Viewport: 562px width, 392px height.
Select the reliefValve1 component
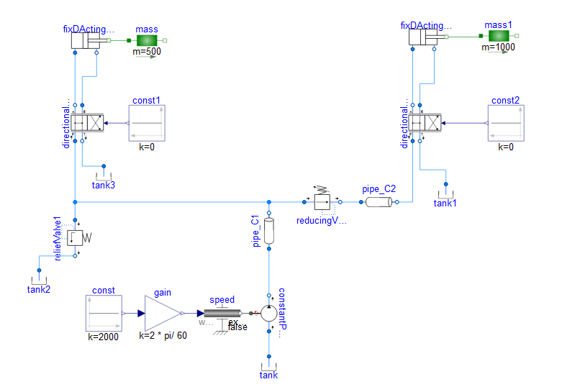tap(75, 238)
